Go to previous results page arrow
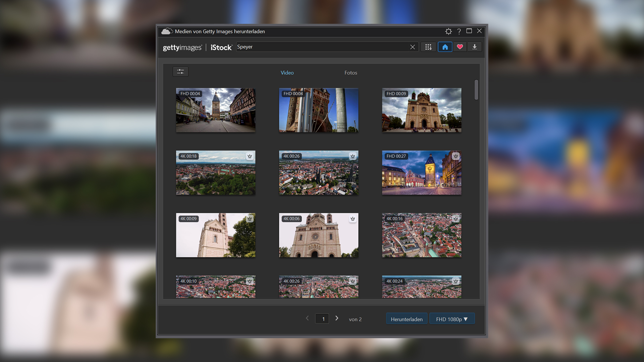This screenshot has height=362, width=644. (307, 318)
